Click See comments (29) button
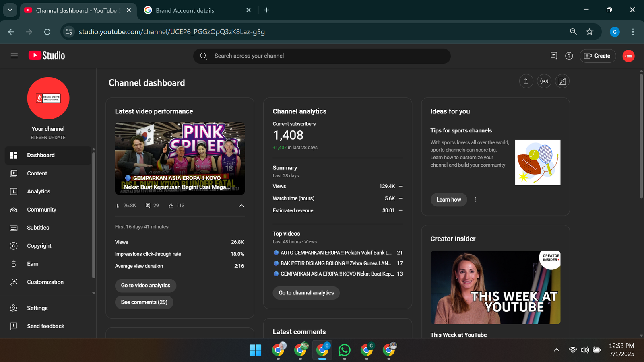 (144, 302)
